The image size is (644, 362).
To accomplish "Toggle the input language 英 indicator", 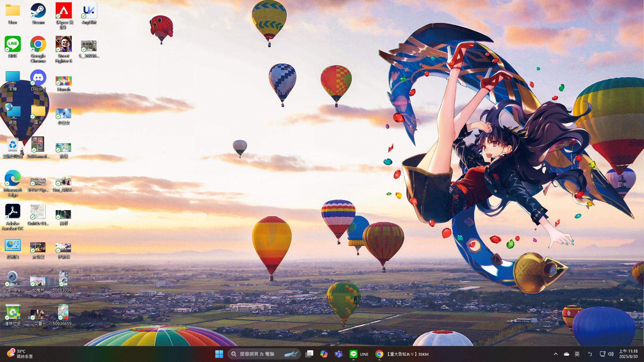I will (x=577, y=354).
